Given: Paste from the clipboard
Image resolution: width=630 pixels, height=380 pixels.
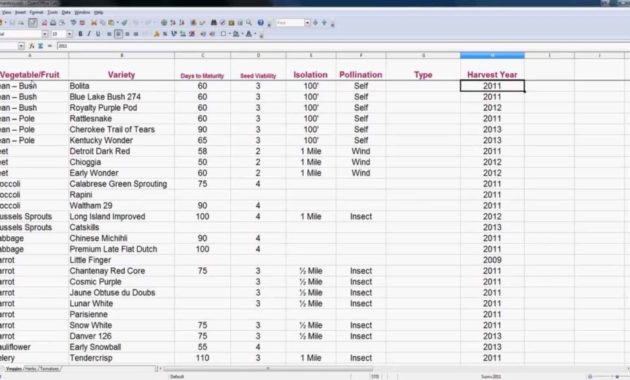Looking at the screenshot, I should 111,23.
